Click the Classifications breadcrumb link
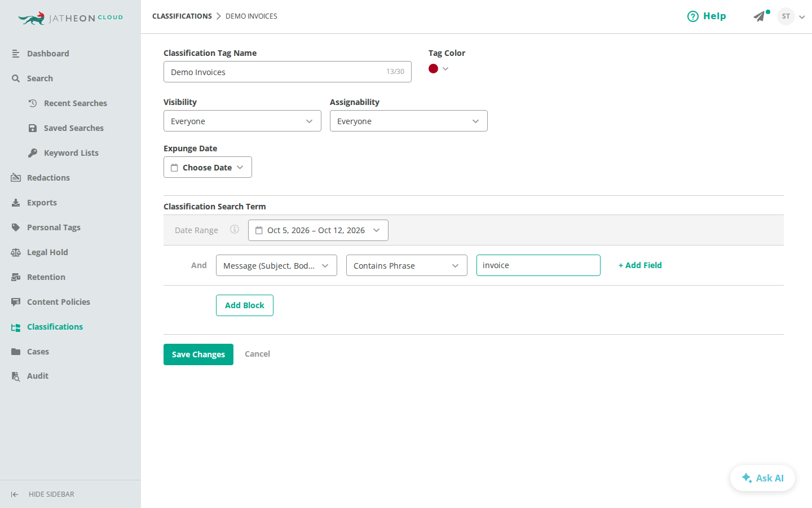Image resolution: width=812 pixels, height=508 pixels. [x=182, y=16]
